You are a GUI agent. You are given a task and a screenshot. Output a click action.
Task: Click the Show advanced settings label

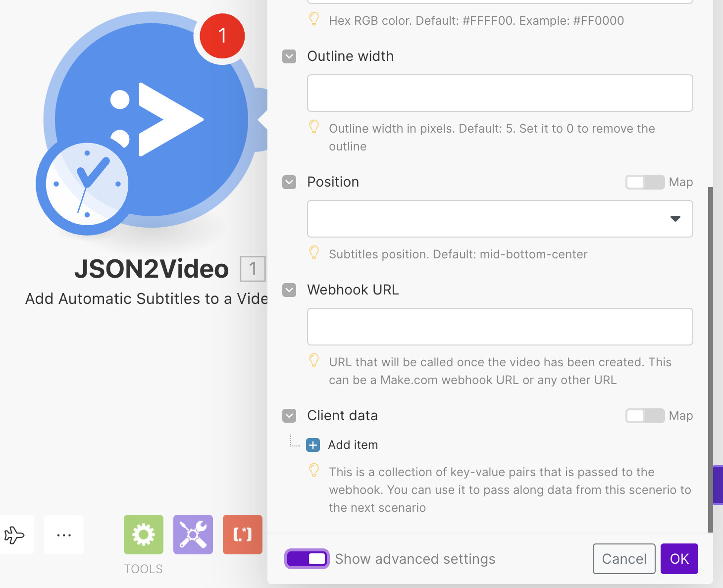pos(415,559)
